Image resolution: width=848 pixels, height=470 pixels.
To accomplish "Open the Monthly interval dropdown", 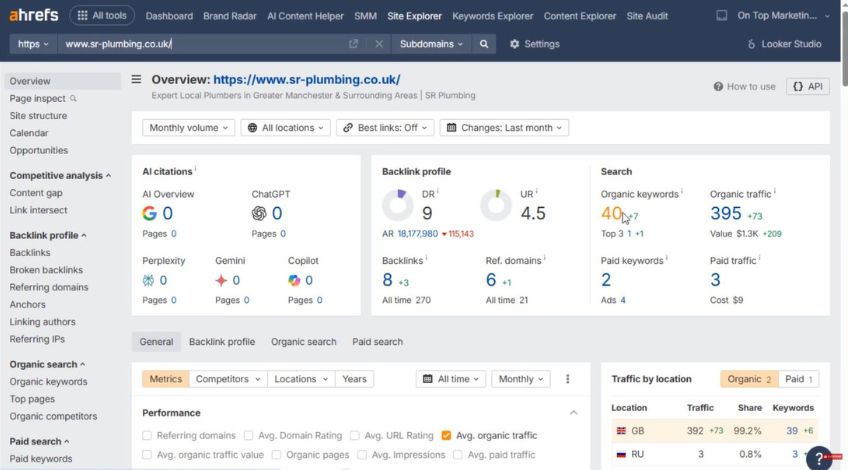I will coord(520,379).
